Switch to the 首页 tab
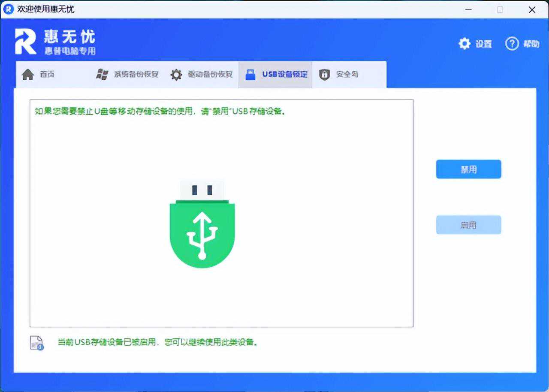549x392 pixels. pyautogui.click(x=47, y=75)
